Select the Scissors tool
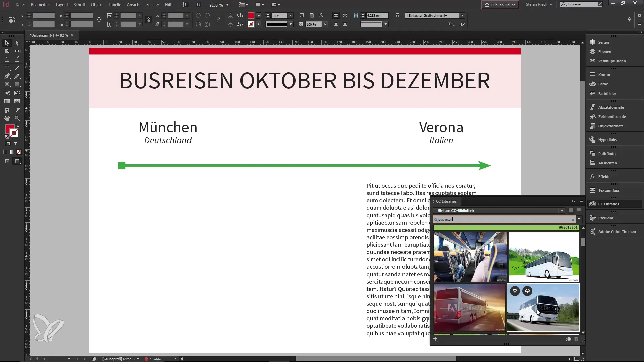This screenshot has height=362, width=644. [7, 93]
